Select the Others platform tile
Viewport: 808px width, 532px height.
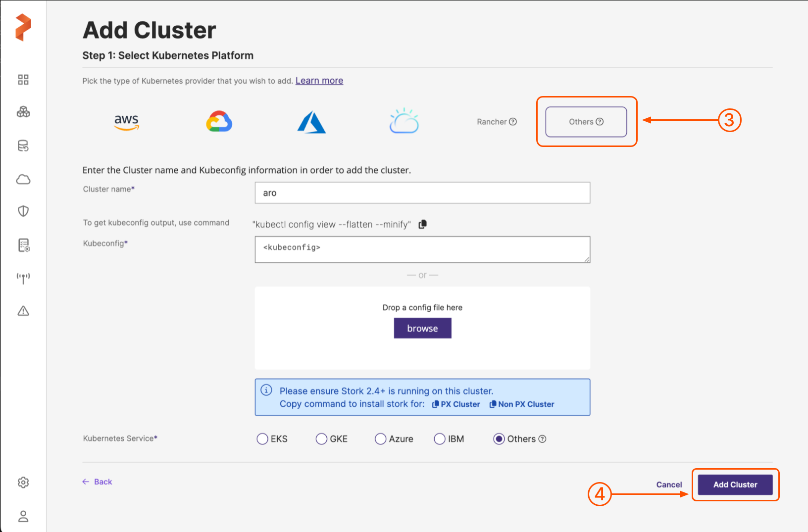click(x=586, y=122)
